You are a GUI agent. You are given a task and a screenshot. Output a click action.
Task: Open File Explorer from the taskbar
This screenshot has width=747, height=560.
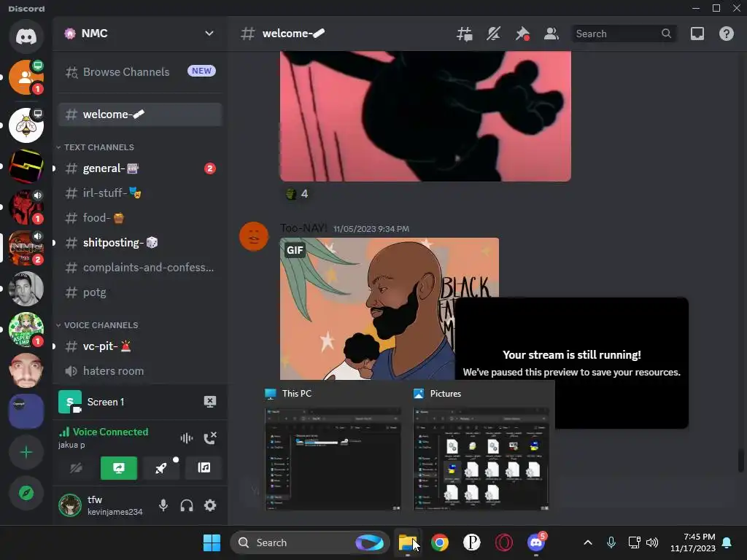(x=407, y=542)
